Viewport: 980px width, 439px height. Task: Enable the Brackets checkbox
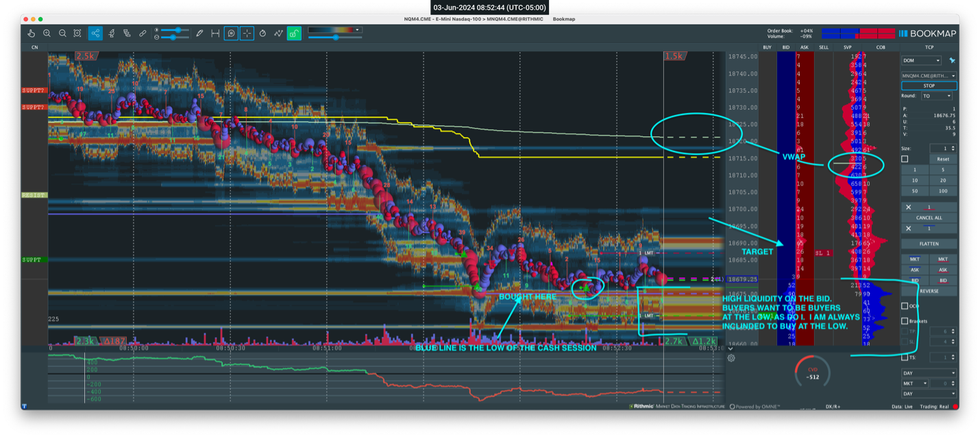point(905,321)
